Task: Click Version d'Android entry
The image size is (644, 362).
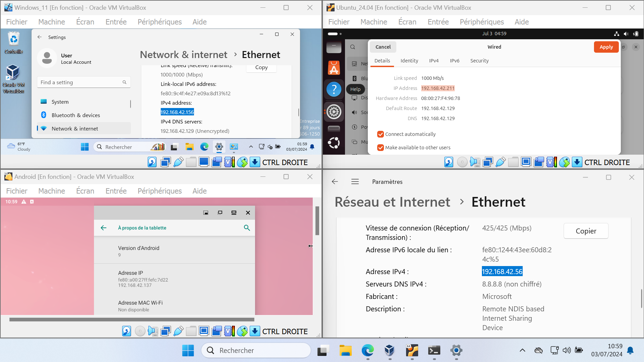Action: (x=175, y=251)
